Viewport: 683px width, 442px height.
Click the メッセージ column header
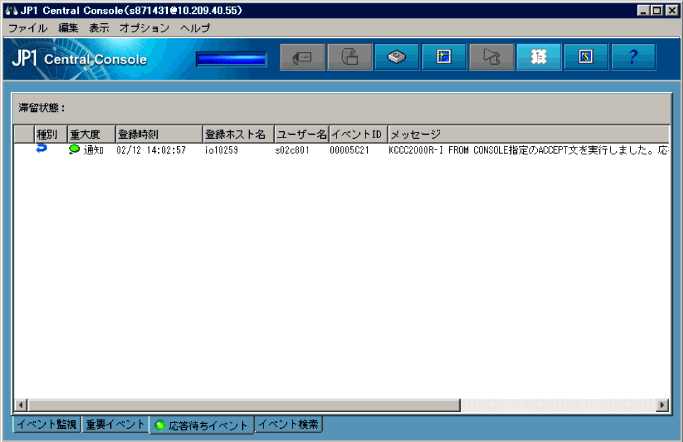tap(528, 134)
